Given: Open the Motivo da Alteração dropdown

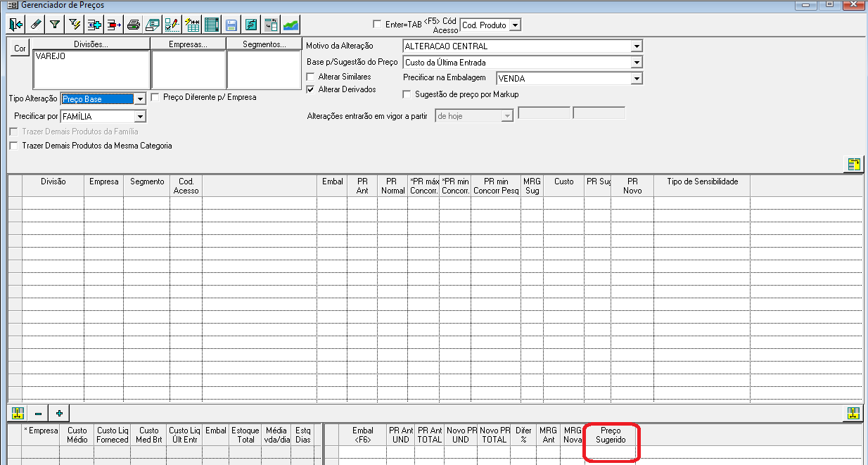Looking at the screenshot, I should (x=637, y=46).
